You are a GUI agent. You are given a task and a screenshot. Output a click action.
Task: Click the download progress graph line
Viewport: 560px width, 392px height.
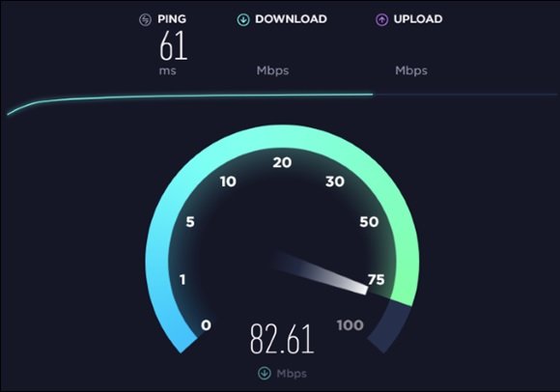189,98
